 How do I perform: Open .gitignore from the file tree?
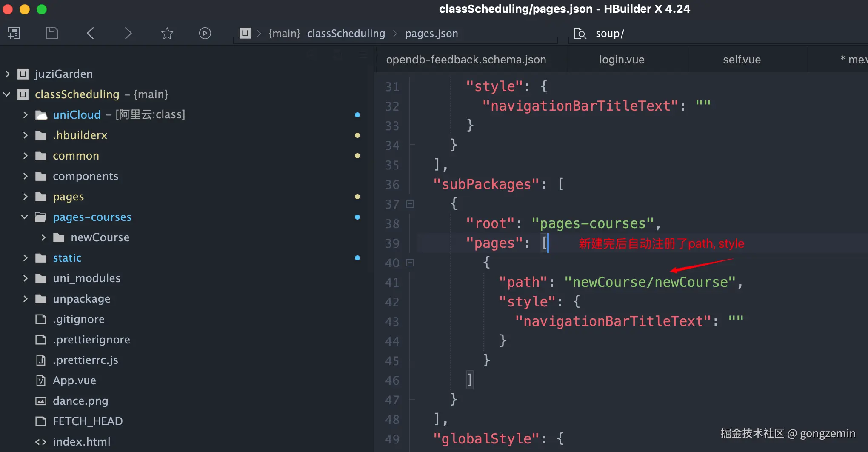tap(79, 319)
